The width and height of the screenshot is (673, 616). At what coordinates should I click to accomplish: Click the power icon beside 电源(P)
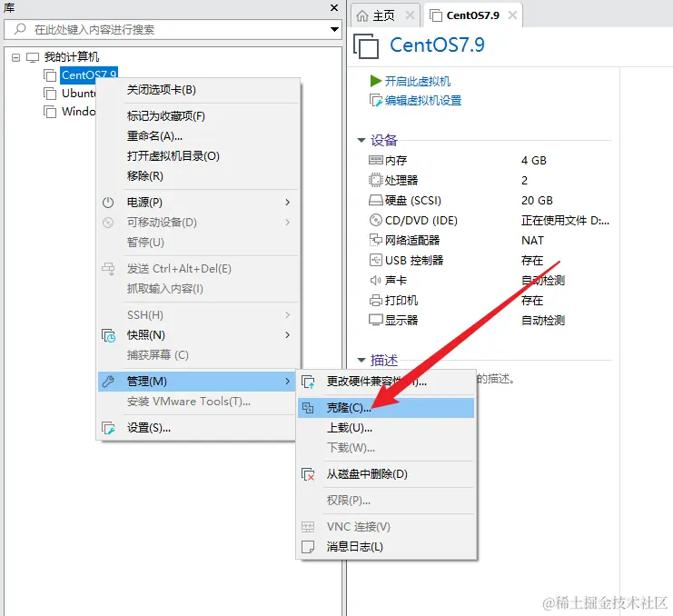tap(108, 203)
